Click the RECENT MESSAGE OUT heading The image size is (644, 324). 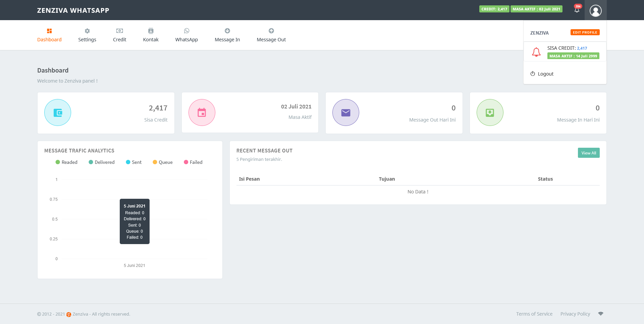pos(264,151)
